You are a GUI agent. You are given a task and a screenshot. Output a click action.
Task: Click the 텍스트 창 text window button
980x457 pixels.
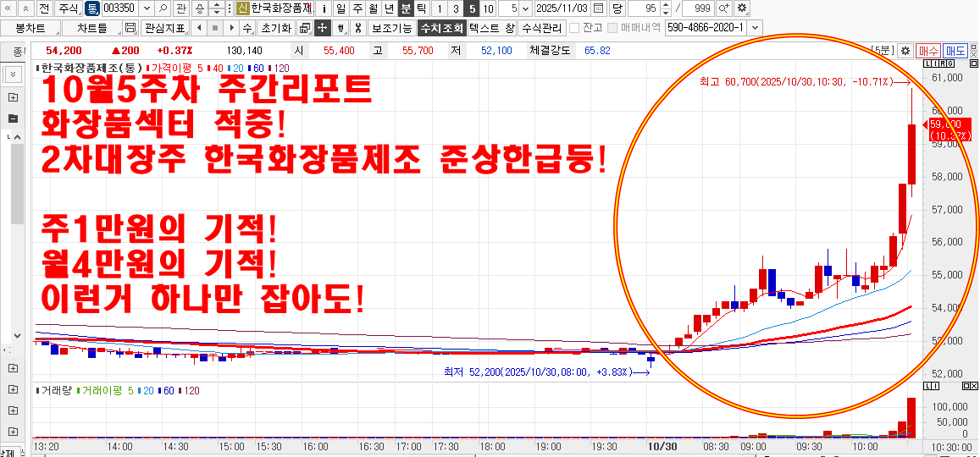492,27
